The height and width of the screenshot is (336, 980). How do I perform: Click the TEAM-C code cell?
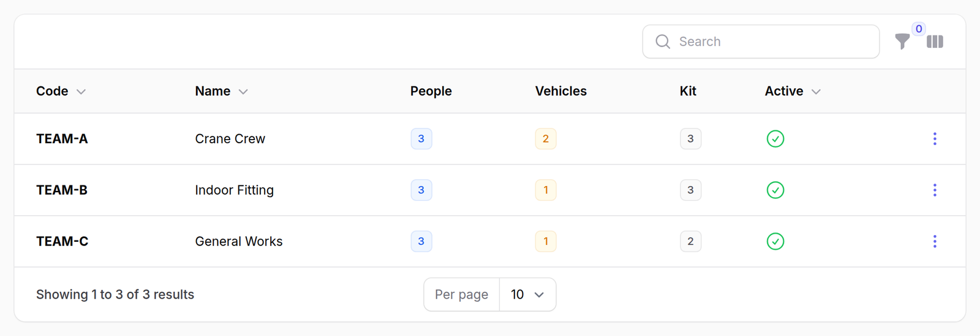(62, 242)
